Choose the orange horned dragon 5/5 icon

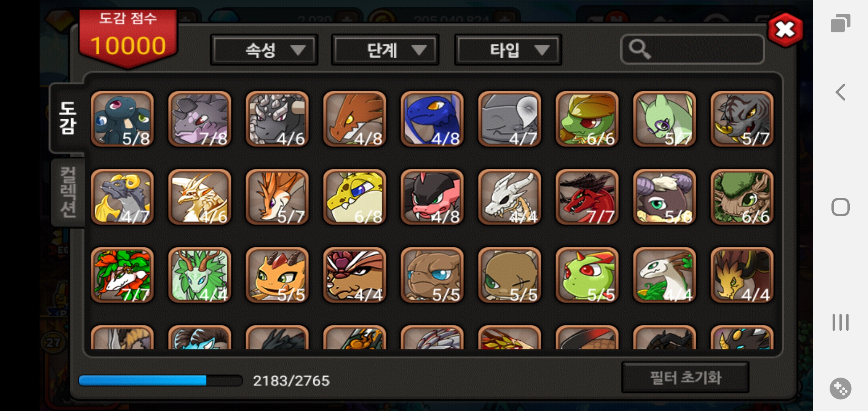point(277,275)
